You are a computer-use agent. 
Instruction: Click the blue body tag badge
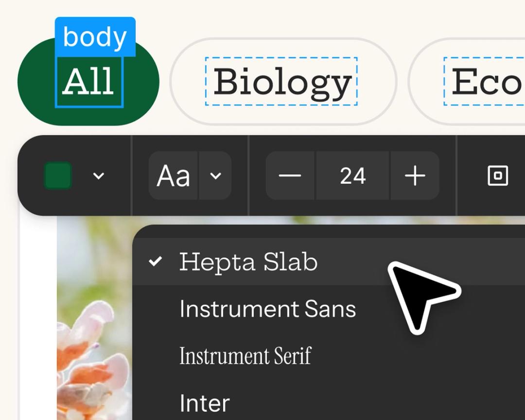pyautogui.click(x=95, y=36)
